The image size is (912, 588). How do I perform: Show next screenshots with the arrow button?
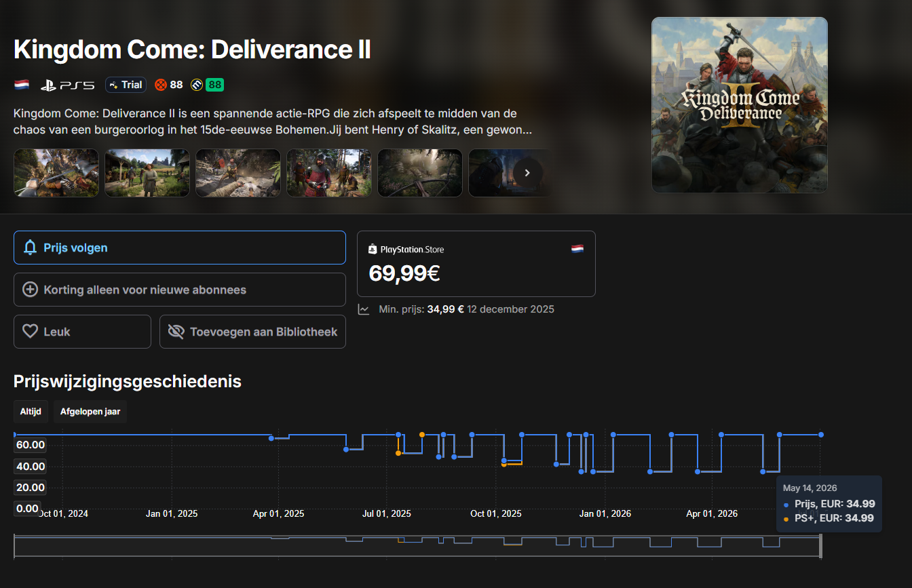pyautogui.click(x=527, y=173)
